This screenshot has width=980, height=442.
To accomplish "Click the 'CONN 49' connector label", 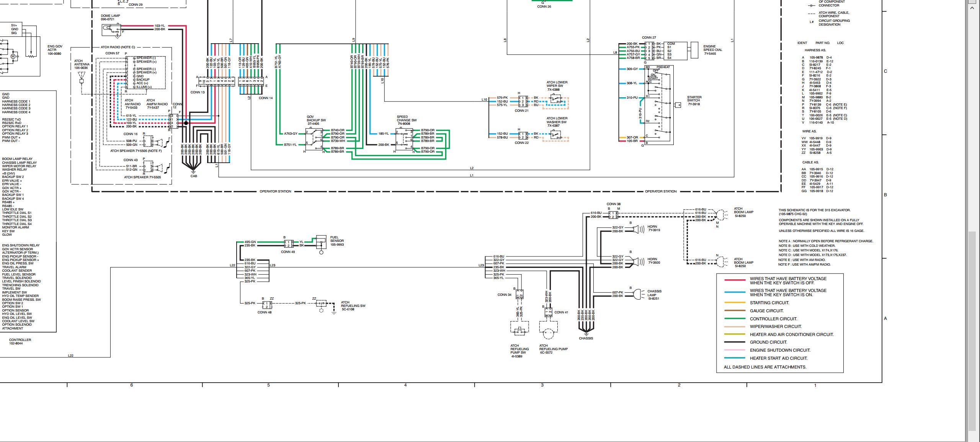I will click(x=288, y=252).
